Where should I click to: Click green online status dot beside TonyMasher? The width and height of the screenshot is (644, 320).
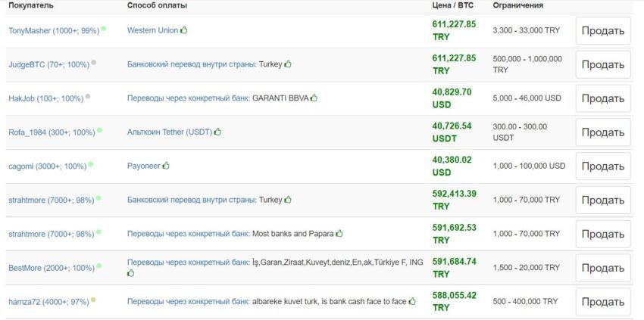(x=104, y=29)
